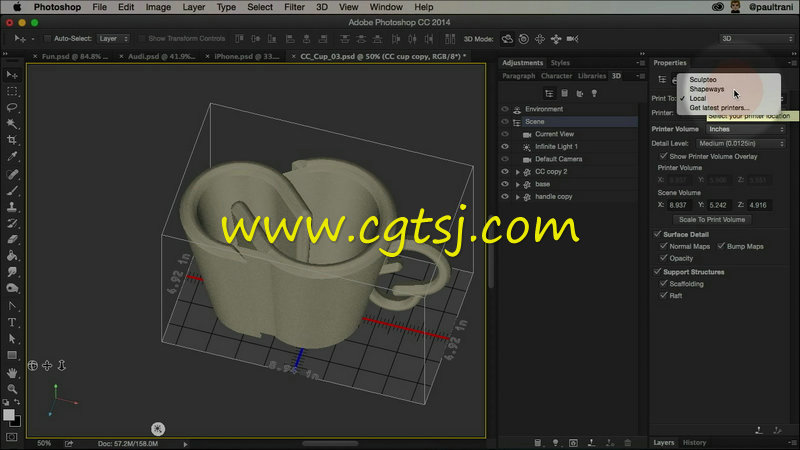Select the Lasso tool
Image resolution: width=800 pixels, height=450 pixels.
coord(12,107)
